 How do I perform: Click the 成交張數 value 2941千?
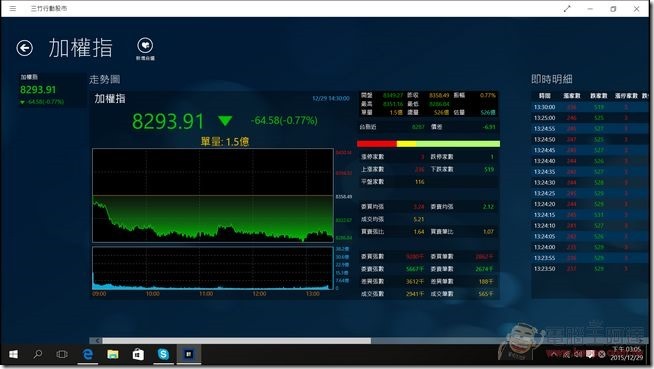(x=415, y=294)
